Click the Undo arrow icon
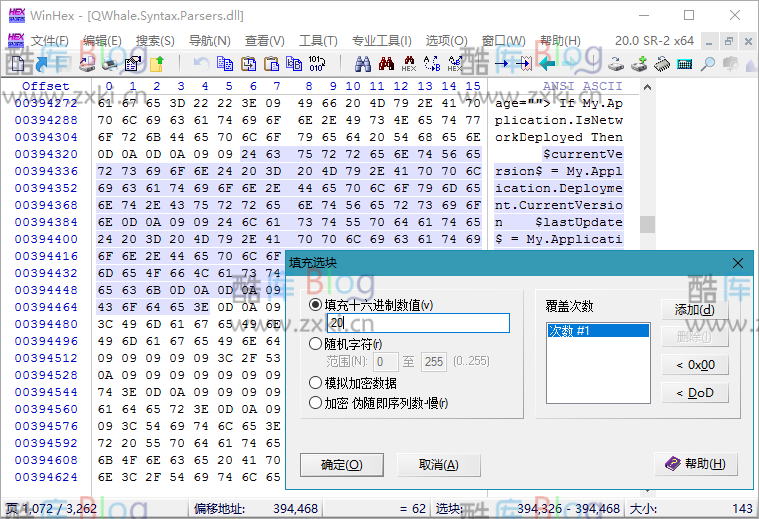Screen dimensions: 759x519 coord(201,63)
